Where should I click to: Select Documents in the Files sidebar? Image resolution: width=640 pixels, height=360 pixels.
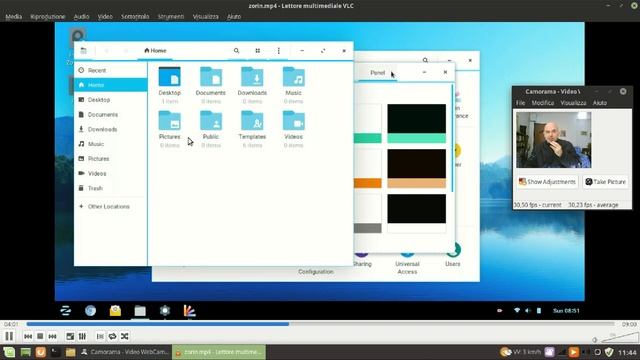[x=111, y=114]
